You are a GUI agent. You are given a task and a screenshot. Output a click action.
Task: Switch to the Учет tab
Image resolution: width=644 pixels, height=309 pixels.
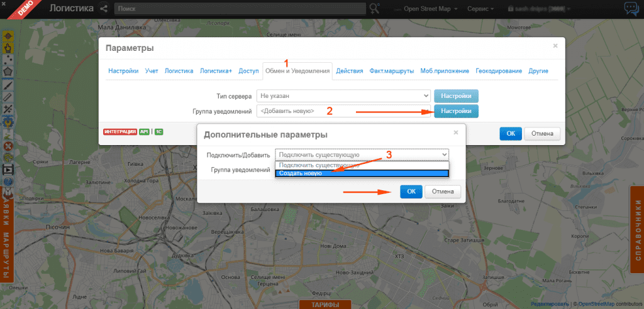[x=152, y=71]
